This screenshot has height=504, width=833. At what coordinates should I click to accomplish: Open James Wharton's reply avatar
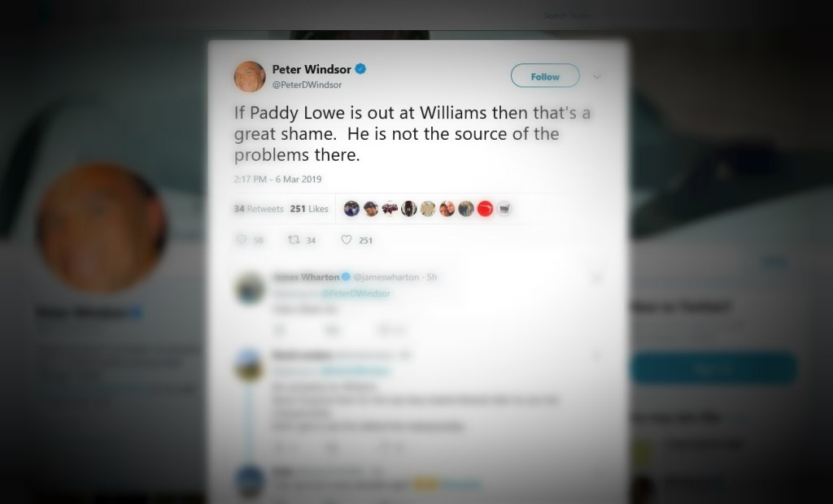pos(250,289)
